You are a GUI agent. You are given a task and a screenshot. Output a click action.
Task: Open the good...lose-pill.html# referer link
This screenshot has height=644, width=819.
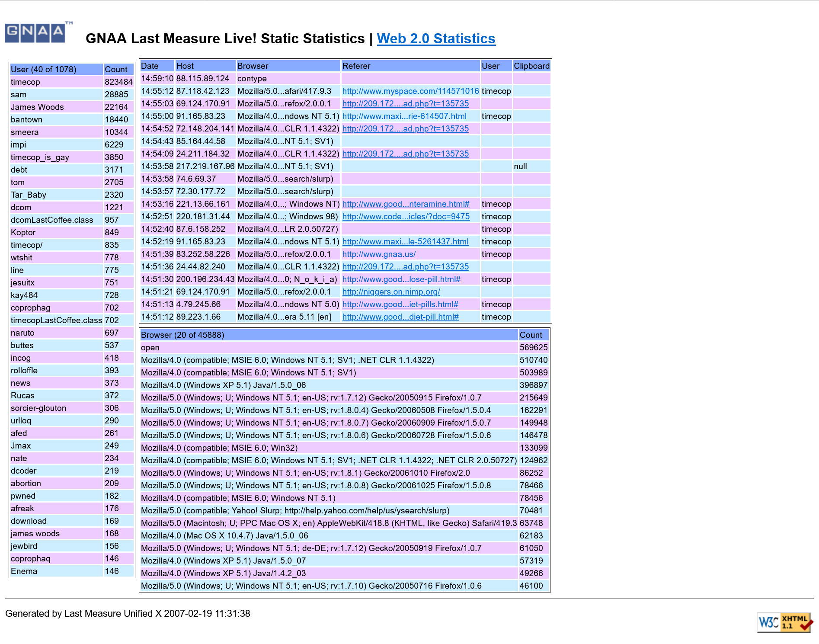point(401,279)
